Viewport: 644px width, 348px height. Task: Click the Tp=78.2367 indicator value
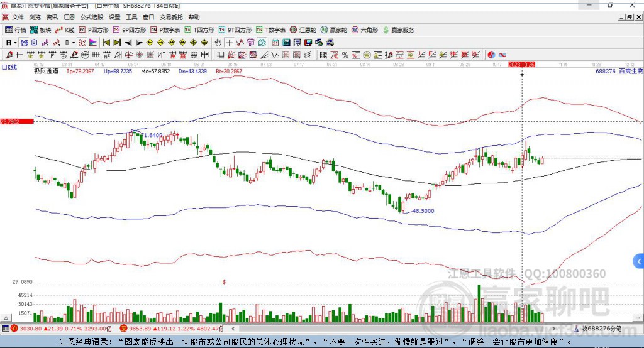80,72
